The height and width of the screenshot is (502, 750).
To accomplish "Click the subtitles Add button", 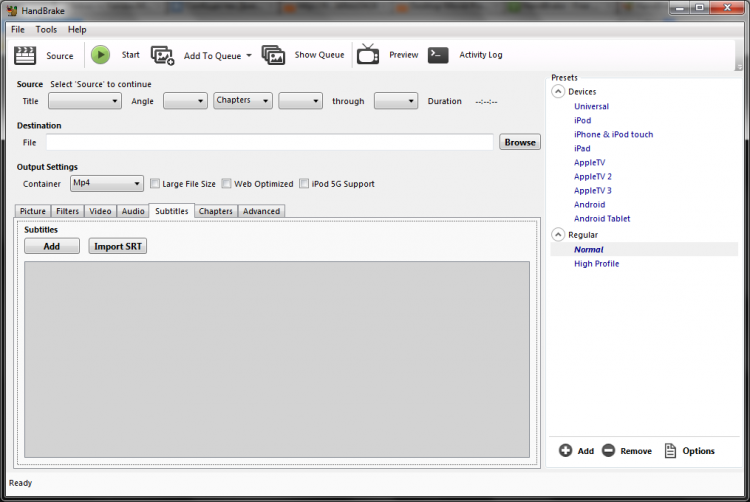I will pyautogui.click(x=52, y=246).
